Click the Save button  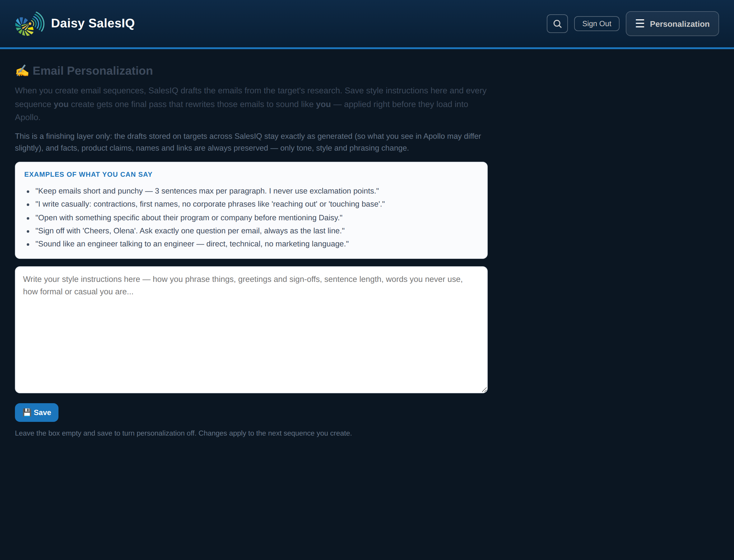pyautogui.click(x=37, y=412)
